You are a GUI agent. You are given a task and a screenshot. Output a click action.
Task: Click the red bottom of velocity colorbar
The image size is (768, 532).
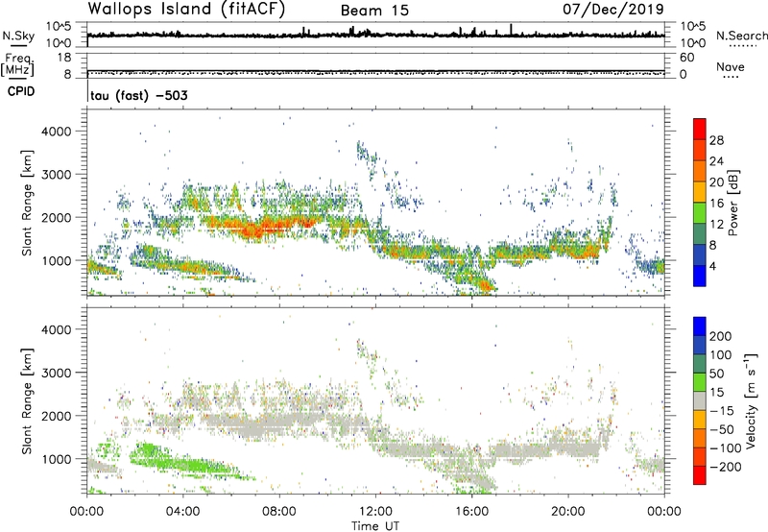coord(700,475)
